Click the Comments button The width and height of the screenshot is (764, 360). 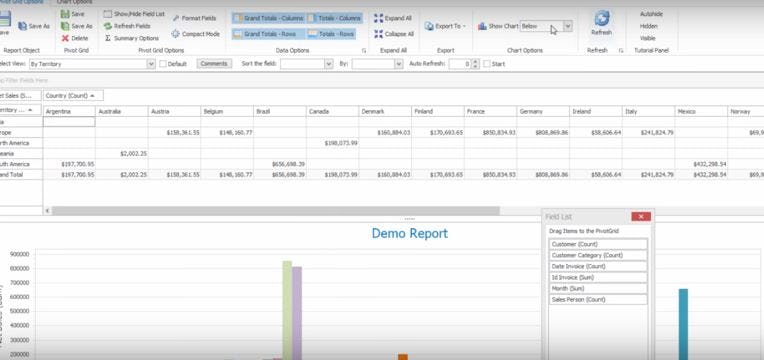point(214,64)
